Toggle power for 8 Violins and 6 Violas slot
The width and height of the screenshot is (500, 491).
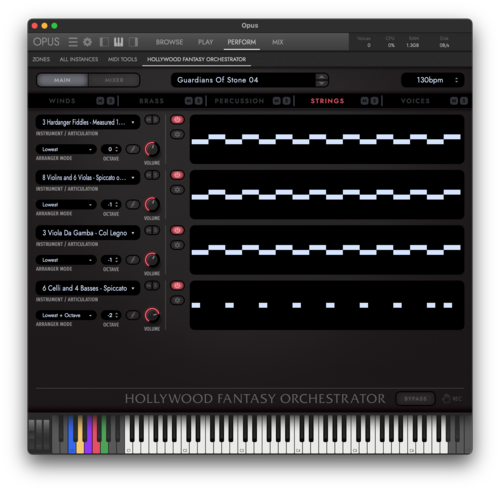pos(177,175)
